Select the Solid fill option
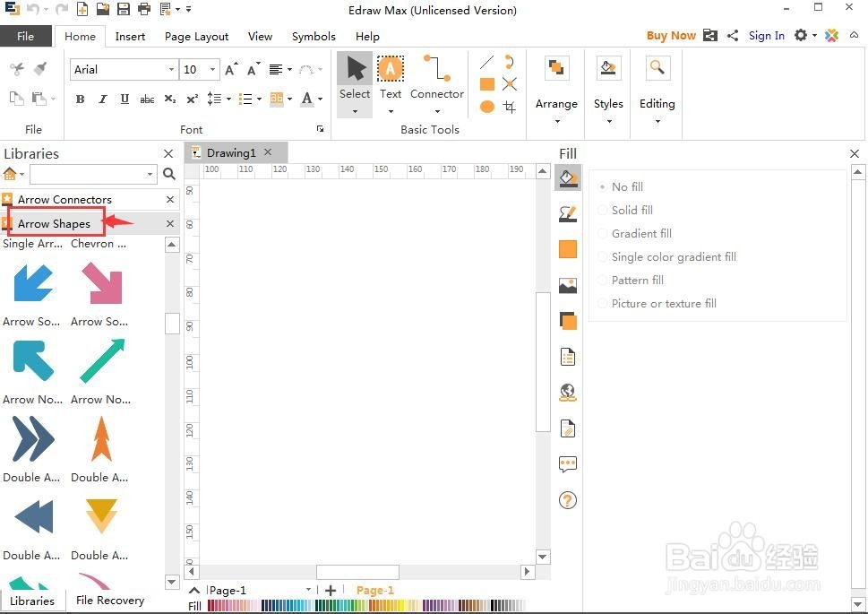 (626, 210)
